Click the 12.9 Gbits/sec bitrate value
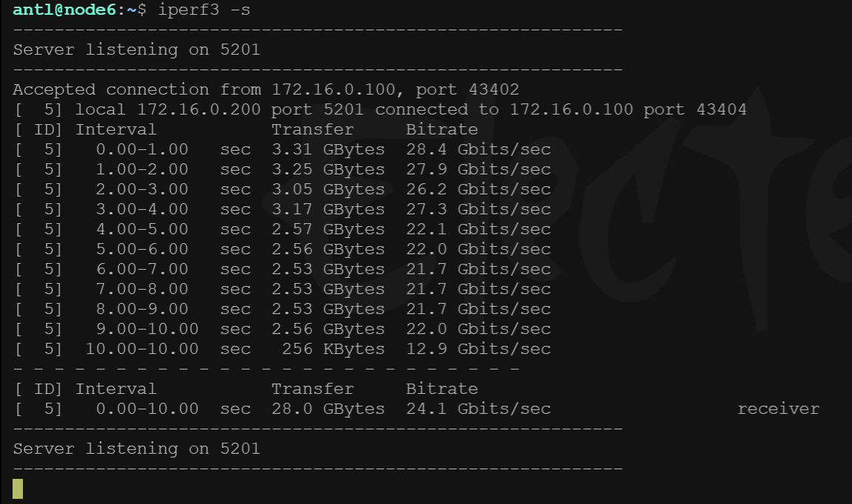 [479, 349]
